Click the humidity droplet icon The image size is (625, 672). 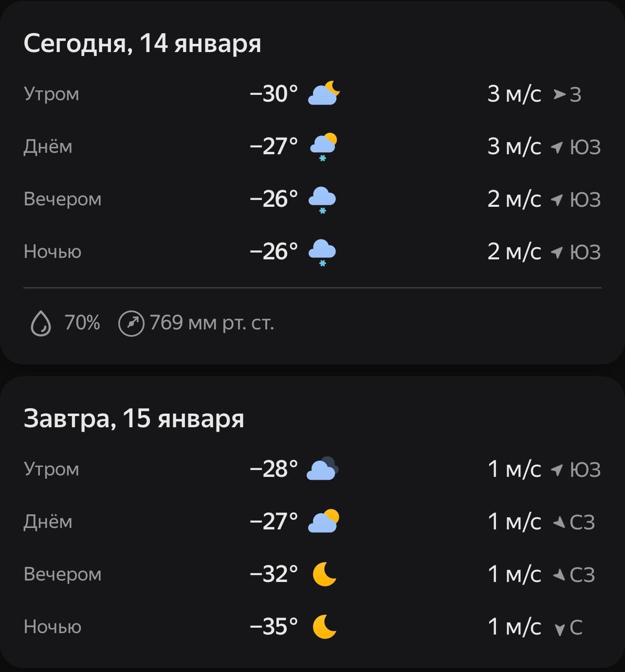41,323
